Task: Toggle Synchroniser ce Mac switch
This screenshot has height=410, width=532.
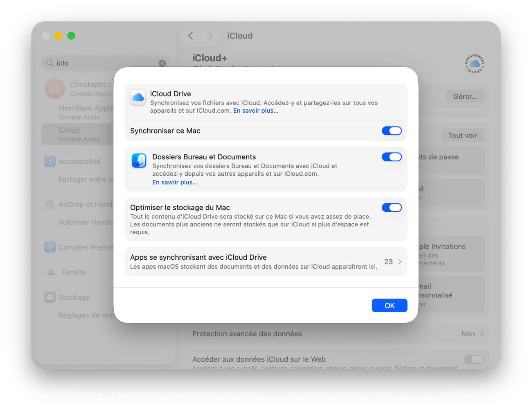Action: tap(392, 131)
